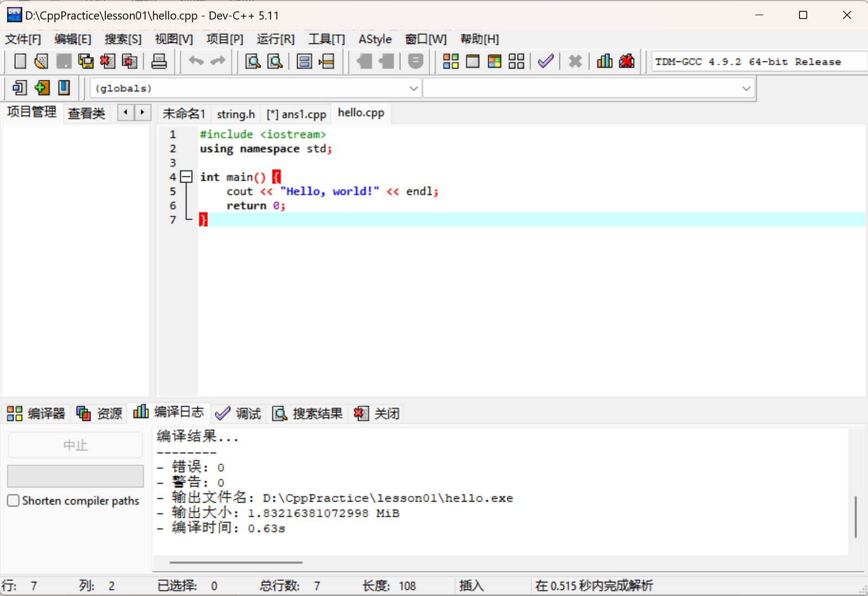868x596 pixels.
Task: Open the 编辑[E] menu
Action: pyautogui.click(x=73, y=39)
